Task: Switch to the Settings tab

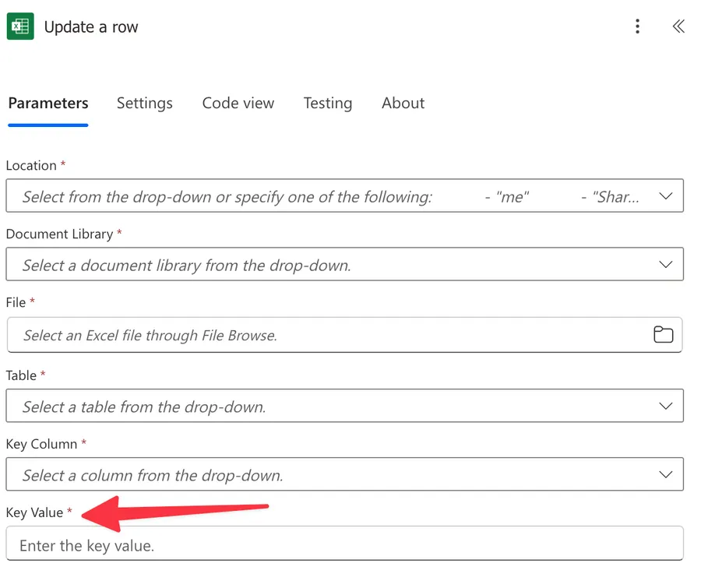Action: point(144,103)
